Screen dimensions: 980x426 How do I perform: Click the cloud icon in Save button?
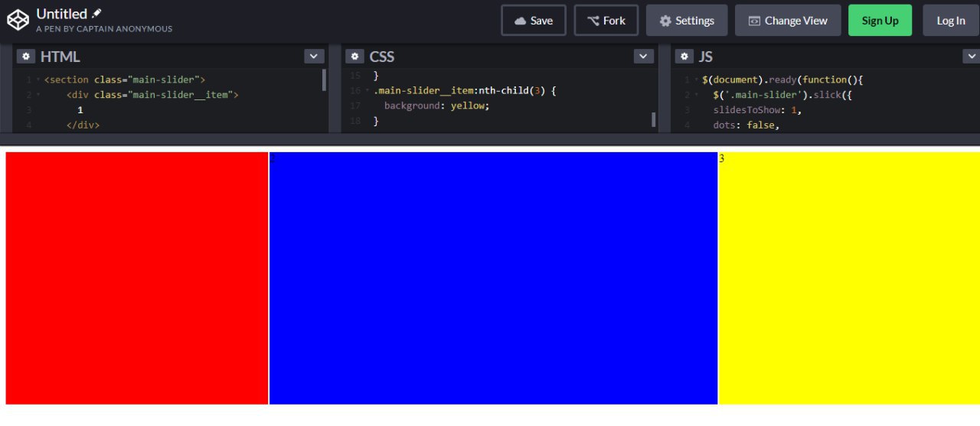point(521,21)
